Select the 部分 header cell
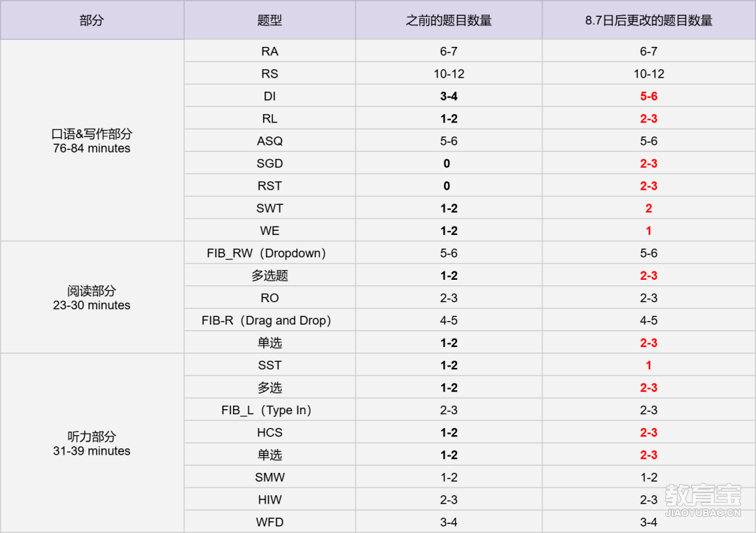 (x=92, y=20)
